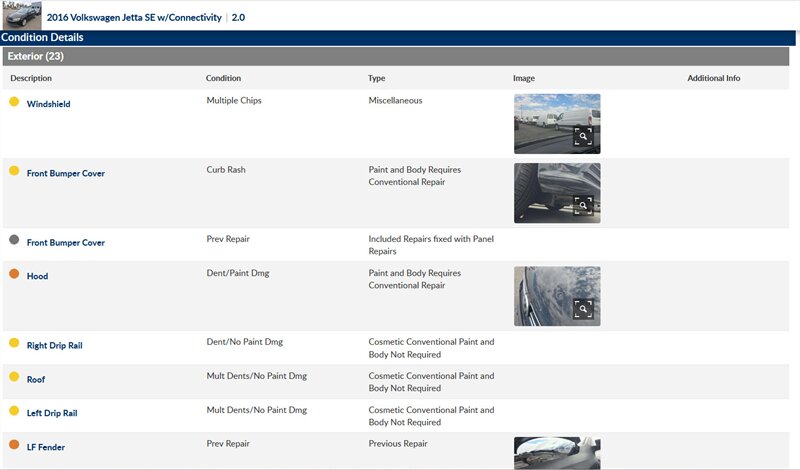Open the LF Fender entry
800x470 pixels.
[46, 447]
